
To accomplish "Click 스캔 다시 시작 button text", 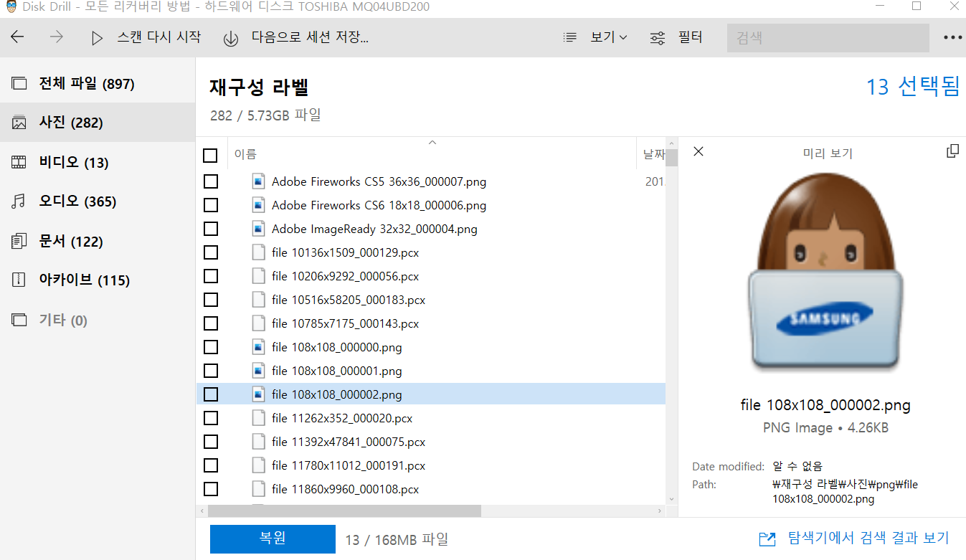I will click(x=159, y=37).
